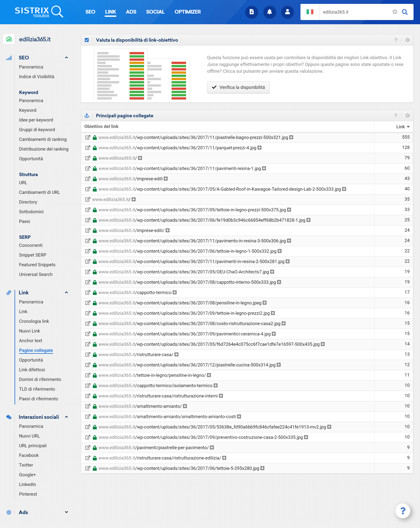Open settings gear of Principali pagine collegate

coord(408,116)
